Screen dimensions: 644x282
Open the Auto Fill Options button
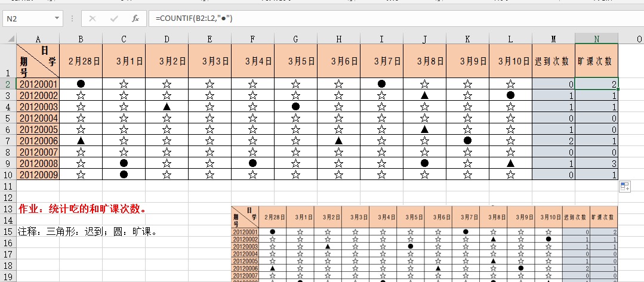(625, 187)
